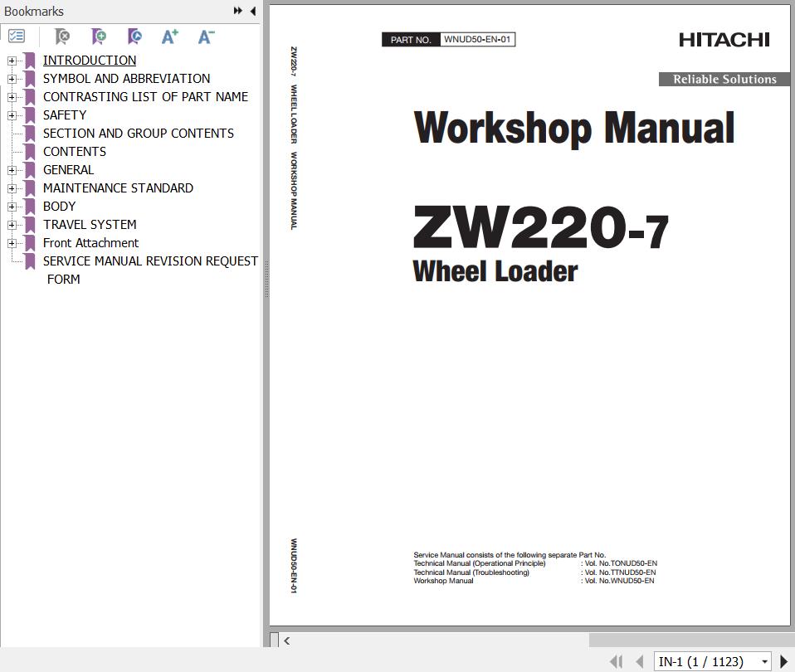This screenshot has height=672, width=795.
Task: Expand the MAINTENANCE STANDARD bookmark
Action: tap(12, 188)
